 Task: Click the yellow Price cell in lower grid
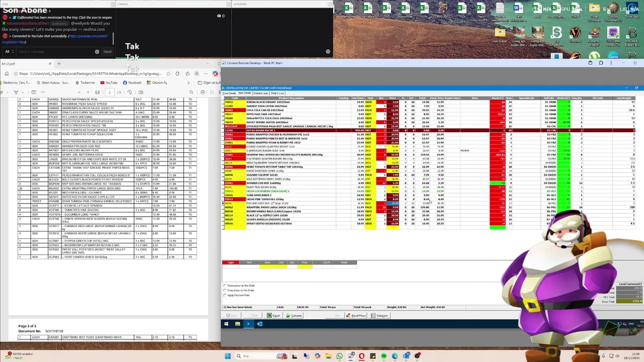[x=304, y=266]
